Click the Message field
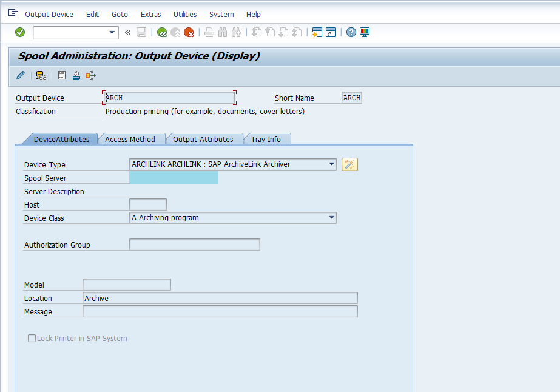Screen dimensions: 560x392 pos(220,312)
